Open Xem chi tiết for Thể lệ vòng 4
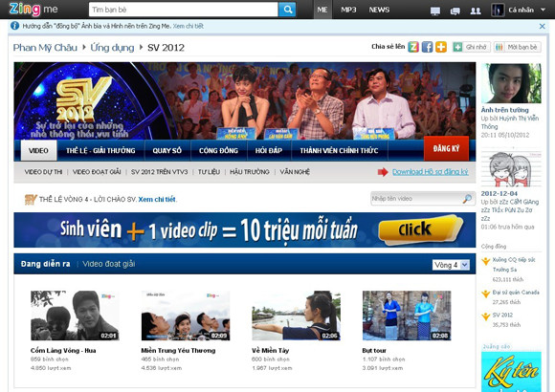Viewport: 555px width, 392px height. (x=157, y=199)
